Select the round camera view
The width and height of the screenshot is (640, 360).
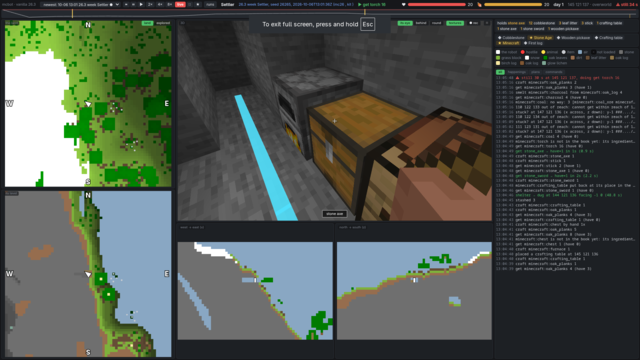click(436, 23)
